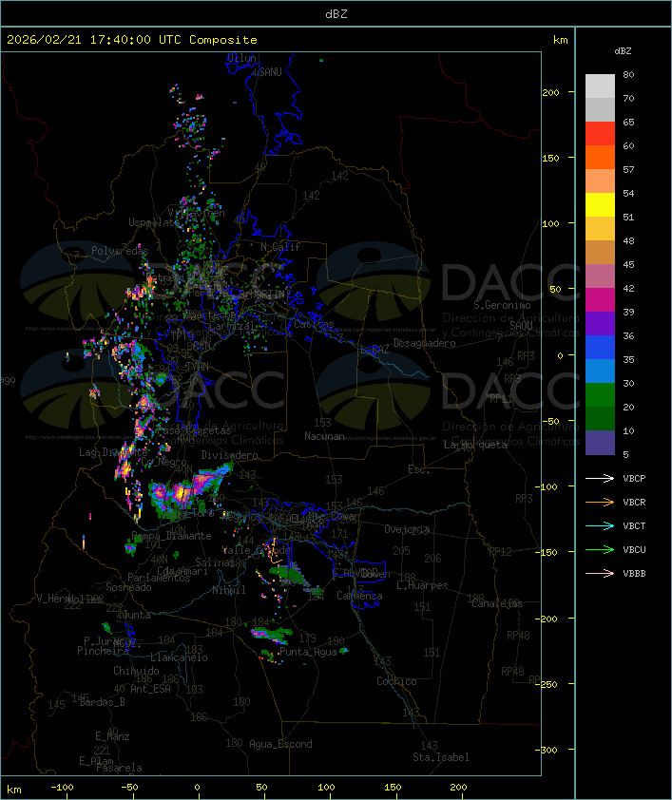Image resolution: width=672 pixels, height=800 pixels.
Task: Click the 2026/02/21 17:40:00 UTC Composite timestamp
Action: pyautogui.click(x=132, y=40)
